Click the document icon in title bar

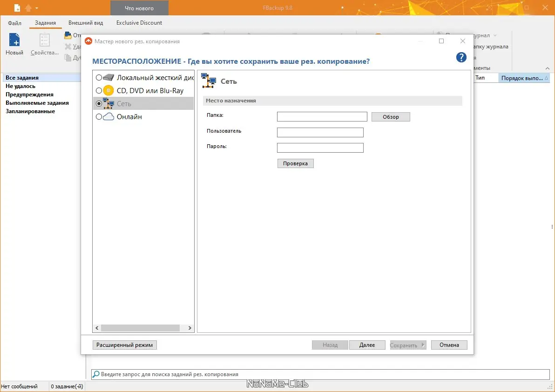[x=17, y=7]
